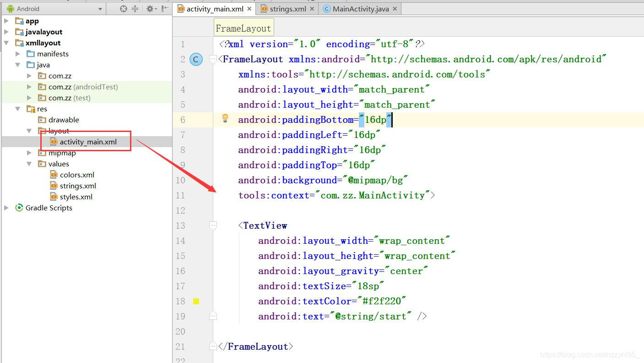Expand the Gradle Scripts node
Image resolution: width=644 pixels, height=363 pixels.
[6, 208]
